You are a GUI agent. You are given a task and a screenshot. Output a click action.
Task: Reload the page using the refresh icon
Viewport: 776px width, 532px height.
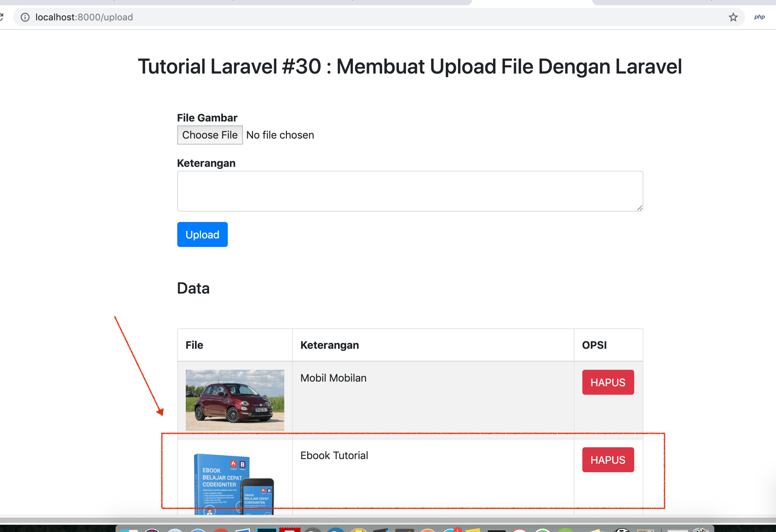click(x=1, y=17)
